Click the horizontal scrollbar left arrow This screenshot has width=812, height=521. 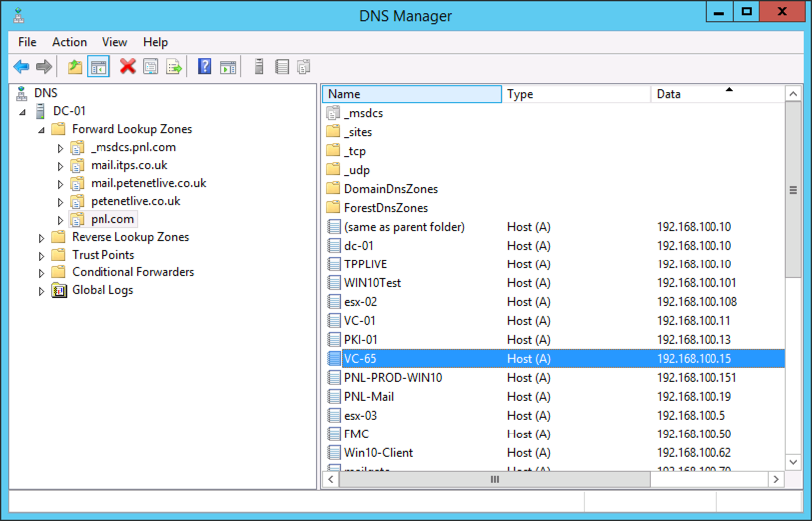(331, 479)
